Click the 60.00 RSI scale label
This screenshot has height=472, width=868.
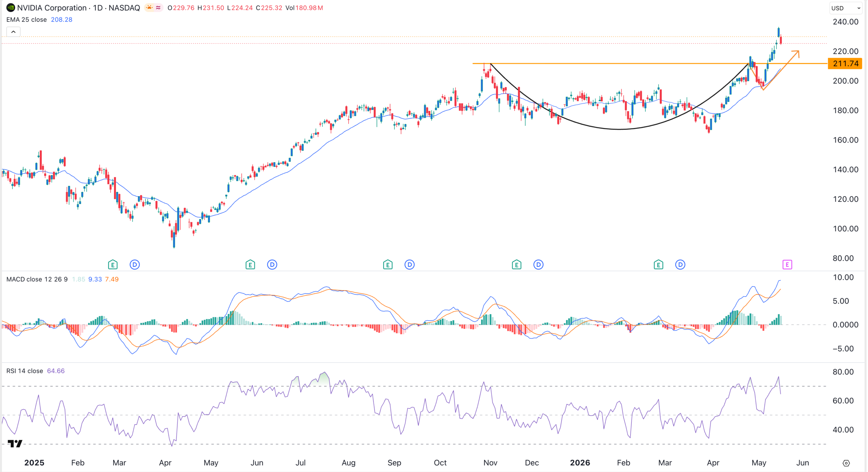pyautogui.click(x=843, y=401)
